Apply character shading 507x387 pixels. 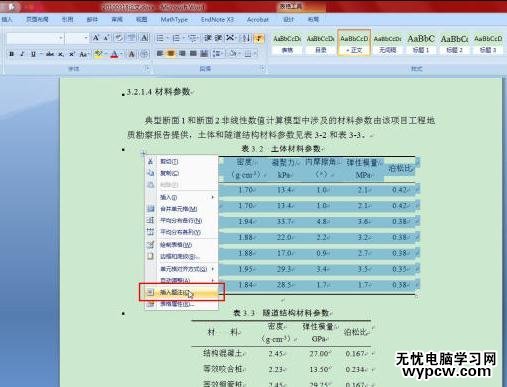point(132,54)
